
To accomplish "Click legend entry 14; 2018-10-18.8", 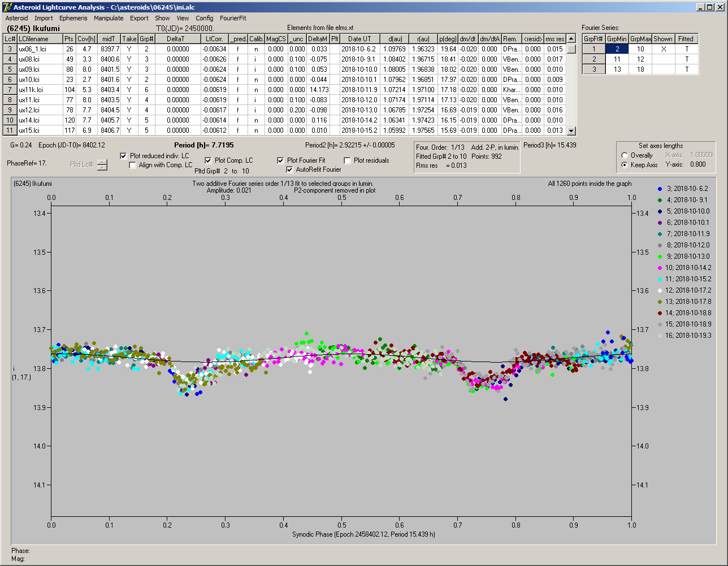I will click(684, 313).
